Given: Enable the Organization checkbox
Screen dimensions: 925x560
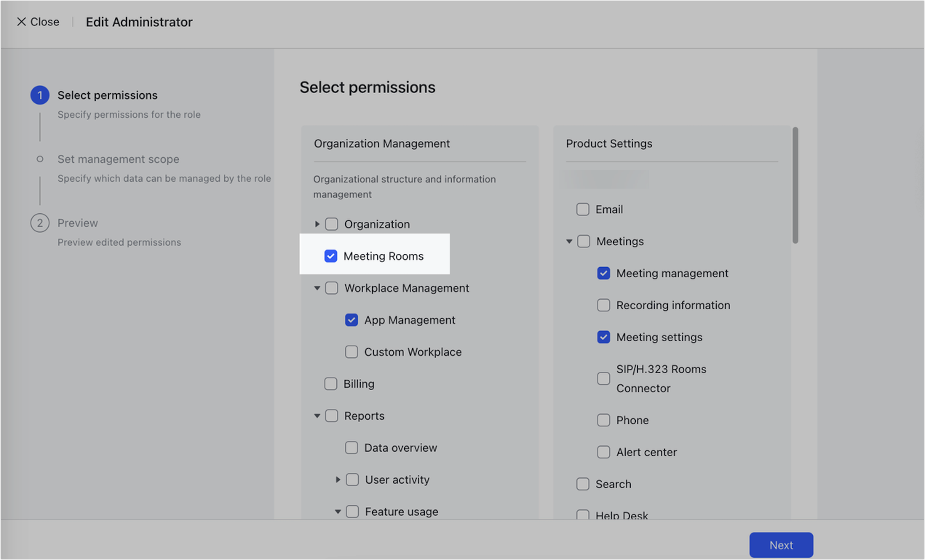Looking at the screenshot, I should [331, 224].
